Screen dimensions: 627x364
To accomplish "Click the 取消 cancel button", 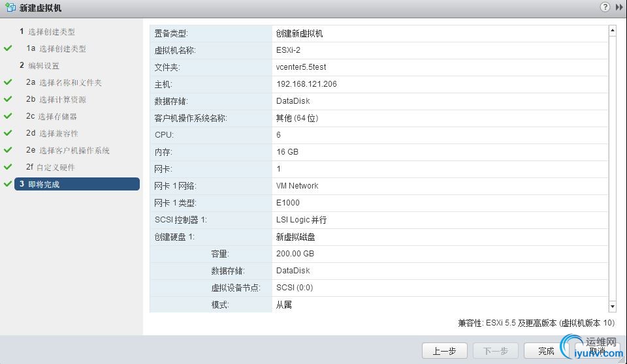I will click(x=597, y=351).
